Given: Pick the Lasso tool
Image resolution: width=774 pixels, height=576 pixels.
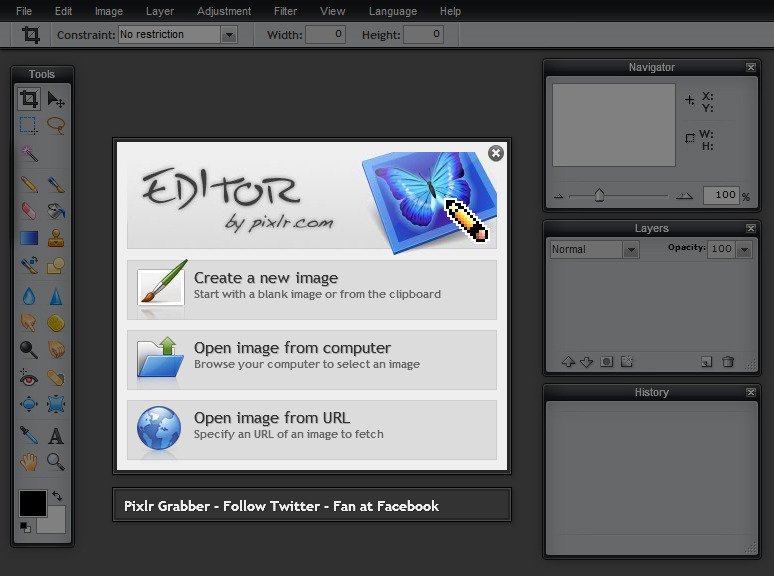Looking at the screenshot, I should click(56, 125).
